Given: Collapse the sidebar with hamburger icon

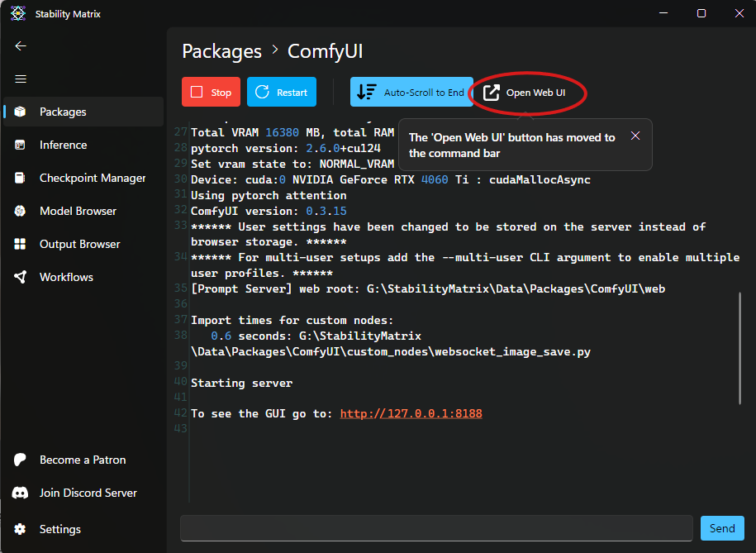Looking at the screenshot, I should point(21,79).
